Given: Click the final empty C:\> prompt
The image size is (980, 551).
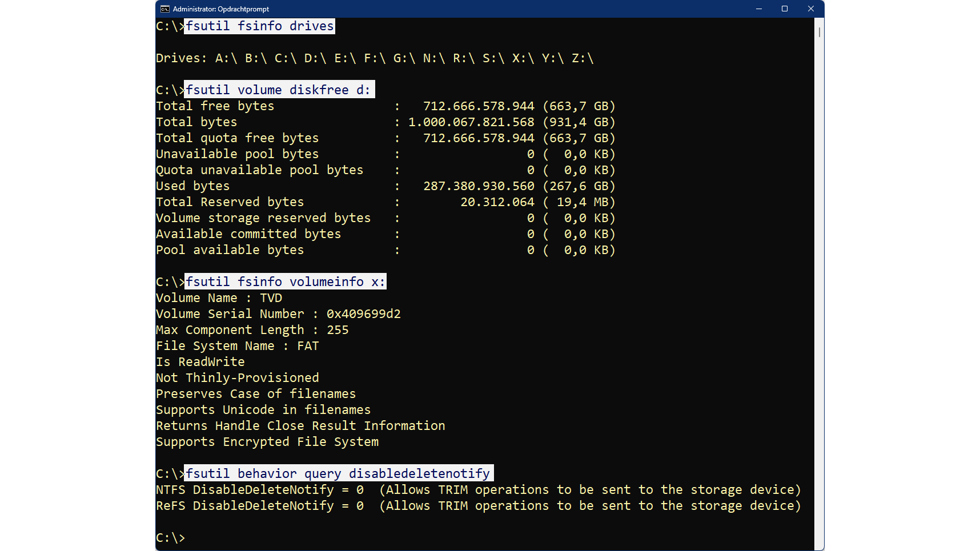Looking at the screenshot, I should (171, 538).
